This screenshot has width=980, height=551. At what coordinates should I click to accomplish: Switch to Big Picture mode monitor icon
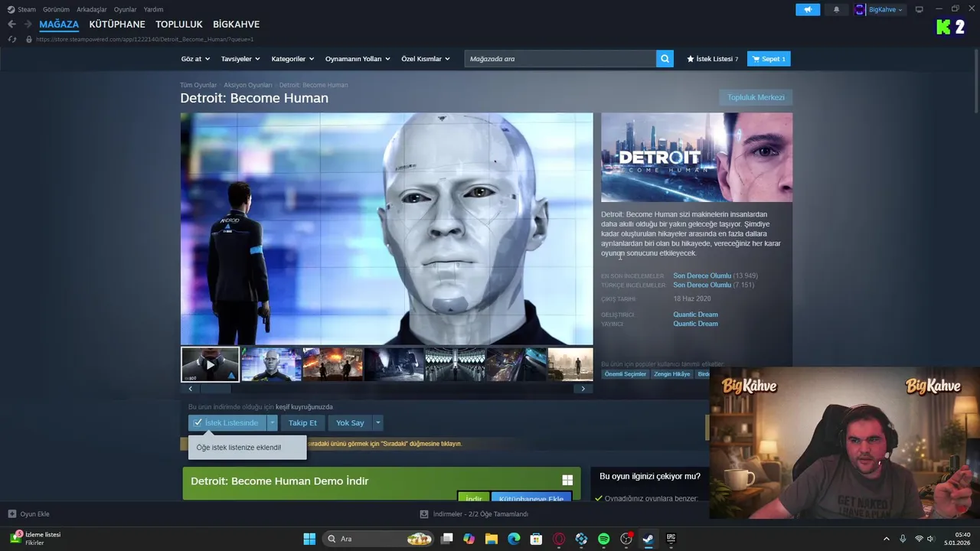point(919,9)
